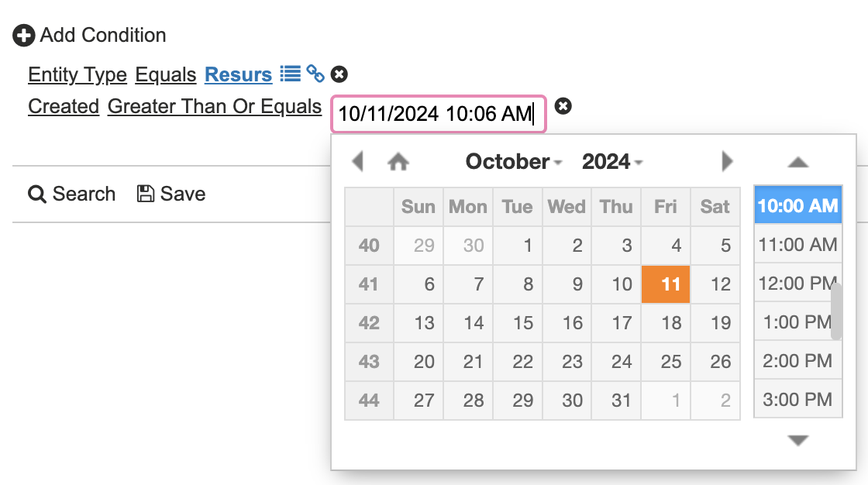Viewport: 868px width, 485px height.
Task: Click the chain link icon beside Resurs
Action: point(315,74)
